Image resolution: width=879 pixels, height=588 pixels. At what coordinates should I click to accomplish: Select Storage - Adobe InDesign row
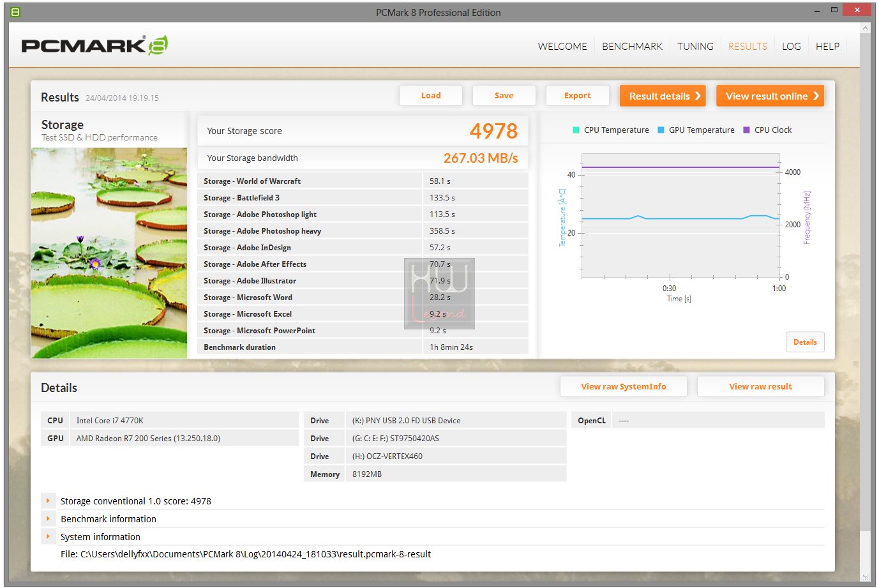(x=363, y=248)
